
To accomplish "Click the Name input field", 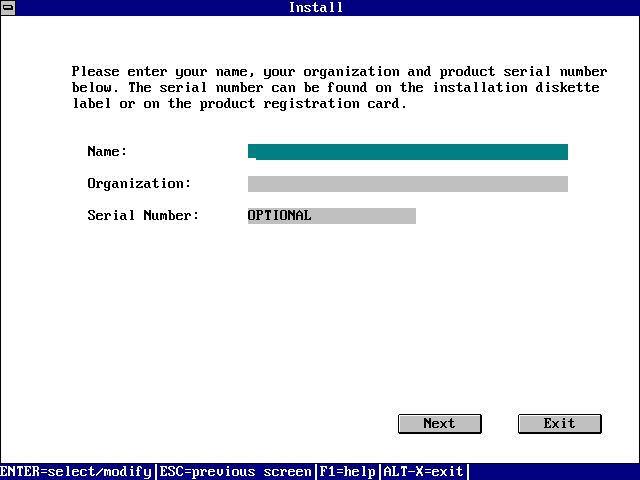I will click(408, 152).
